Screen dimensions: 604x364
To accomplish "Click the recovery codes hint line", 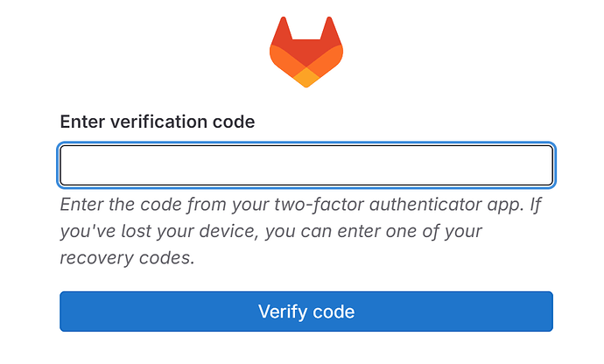I will coord(127,258).
